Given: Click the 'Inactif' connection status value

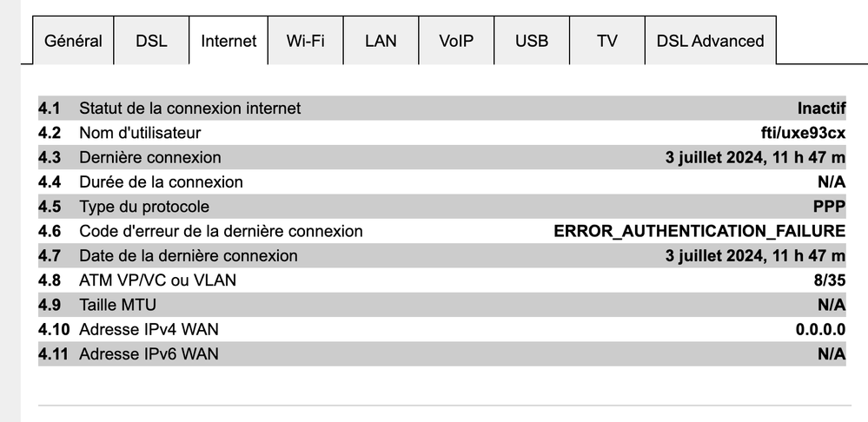Looking at the screenshot, I should [x=821, y=109].
